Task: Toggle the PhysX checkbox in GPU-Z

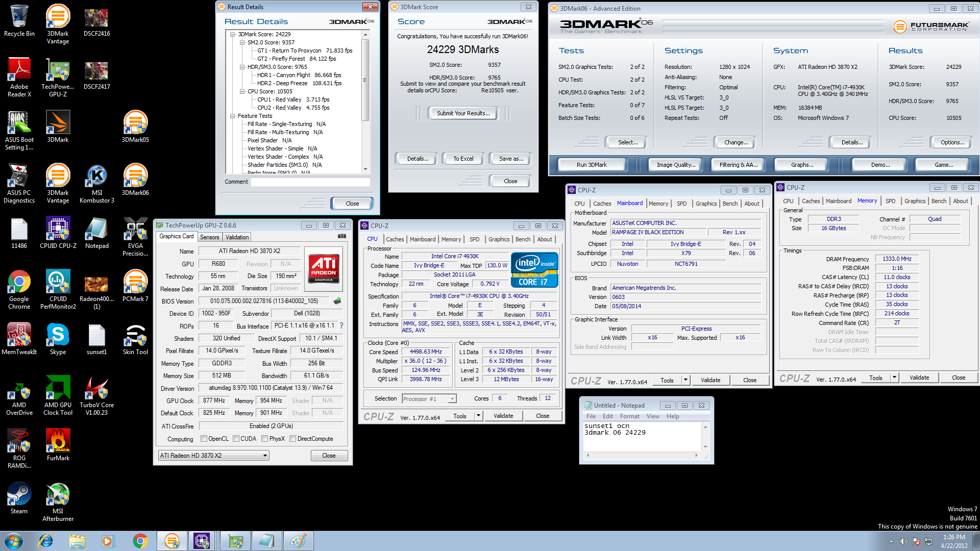Action: (x=265, y=439)
